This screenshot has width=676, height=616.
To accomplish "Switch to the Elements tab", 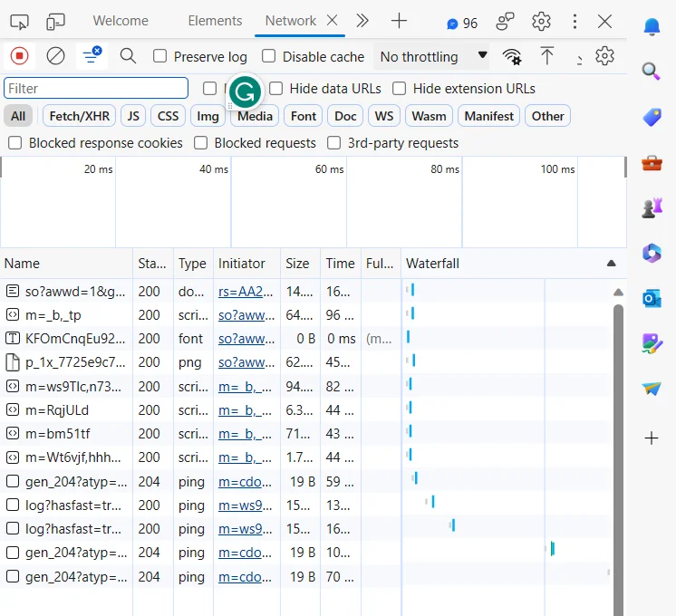I will [215, 21].
